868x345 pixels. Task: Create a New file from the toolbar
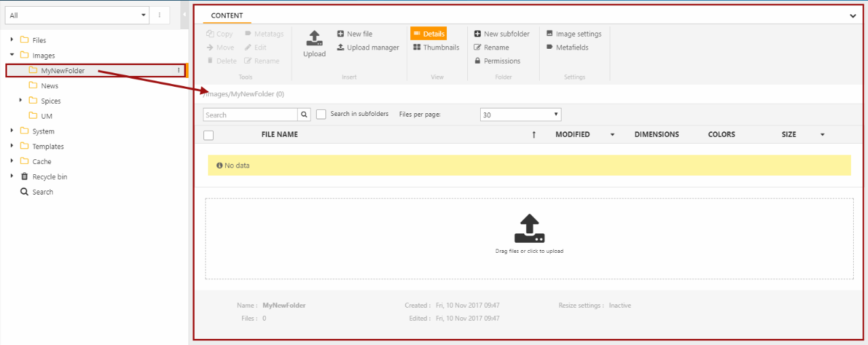355,34
